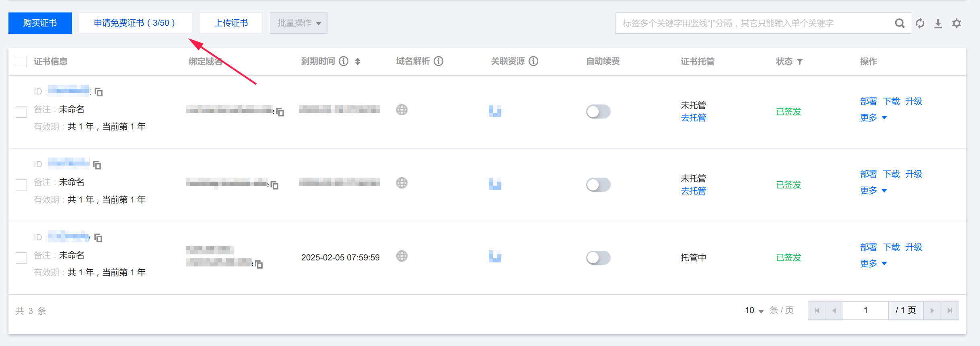Sort by 到期时间 using sort arrows
Screen dimensions: 980x346
pyautogui.click(x=358, y=61)
